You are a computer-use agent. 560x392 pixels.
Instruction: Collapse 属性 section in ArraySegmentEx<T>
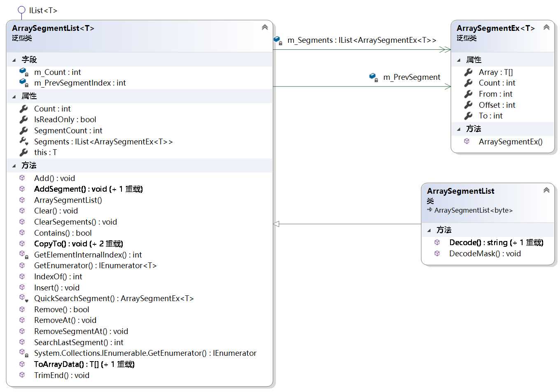click(x=459, y=60)
